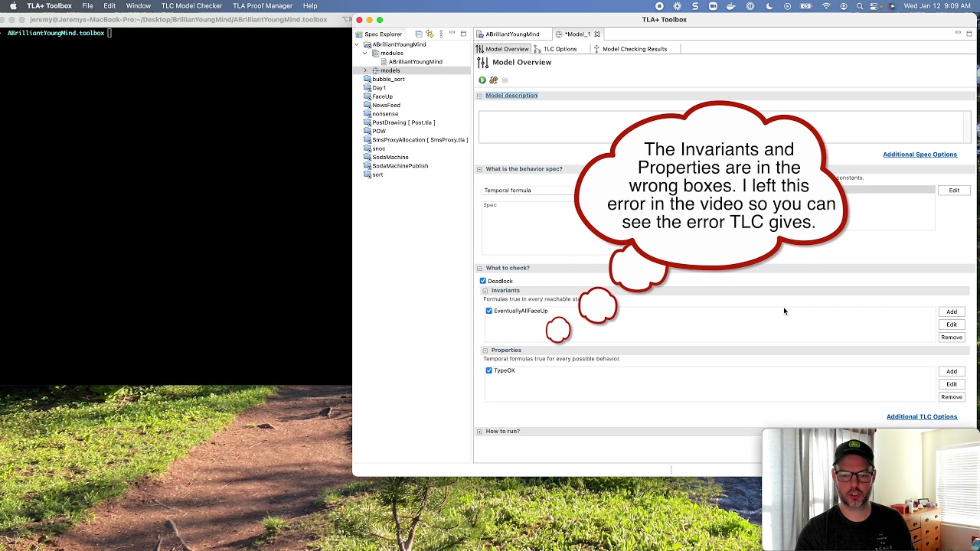Collapse the Invariants section

coord(485,291)
